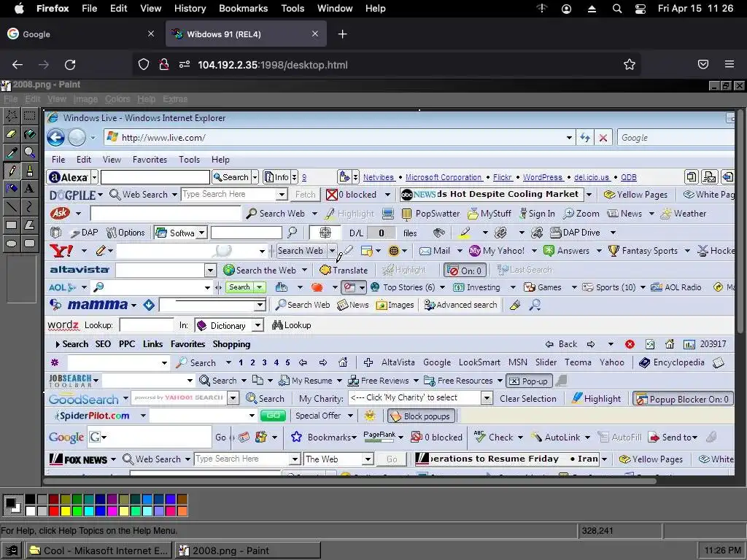
Task: Click Paint's vertical canvas scrollbar
Action: click(740, 222)
